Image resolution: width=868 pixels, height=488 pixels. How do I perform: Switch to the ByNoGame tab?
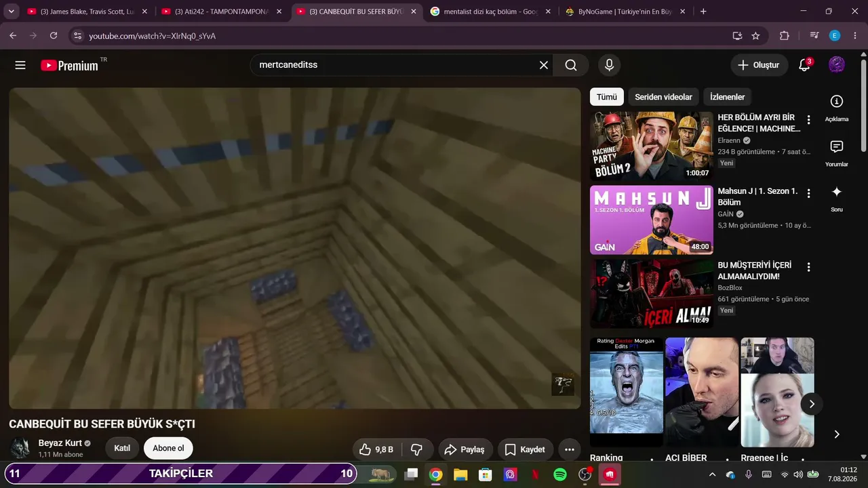click(624, 12)
